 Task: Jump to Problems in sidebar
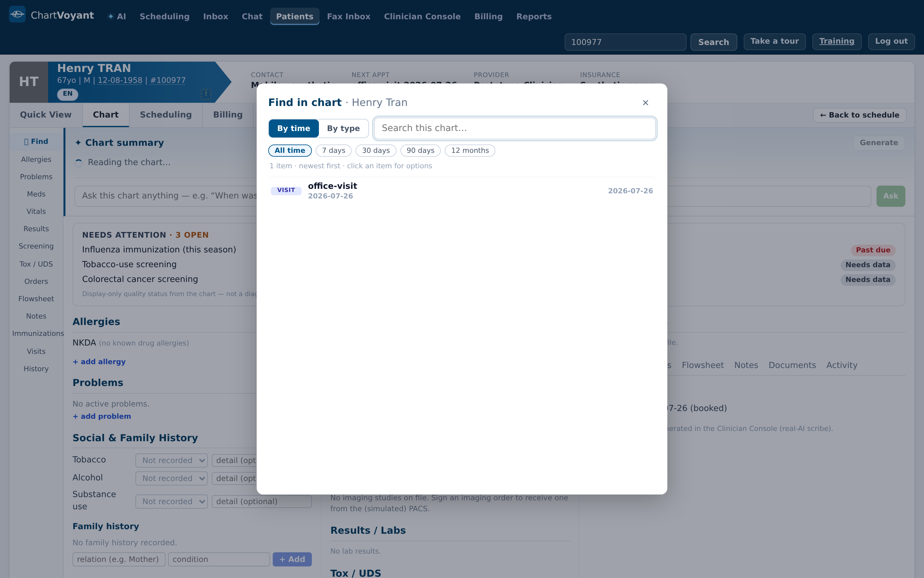point(36,177)
